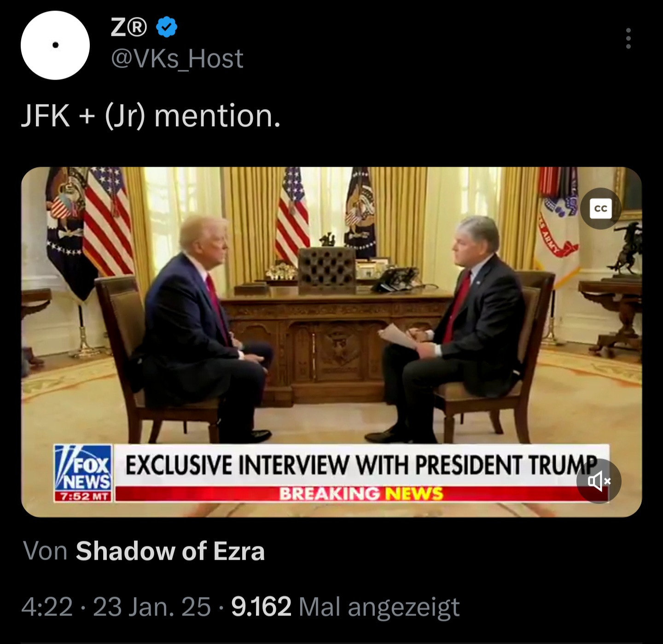Image resolution: width=663 pixels, height=644 pixels.
Task: Click the blue verified badge
Action: point(167,27)
